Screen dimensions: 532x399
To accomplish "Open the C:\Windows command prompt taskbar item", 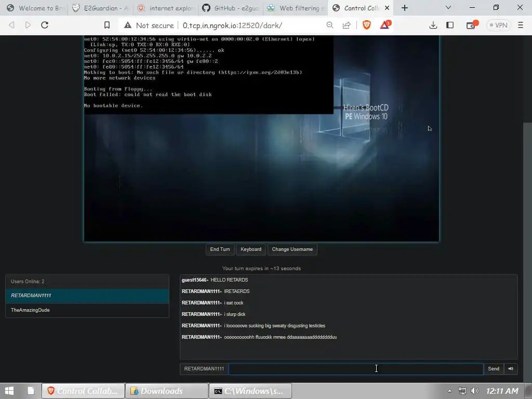I will click(250, 391).
